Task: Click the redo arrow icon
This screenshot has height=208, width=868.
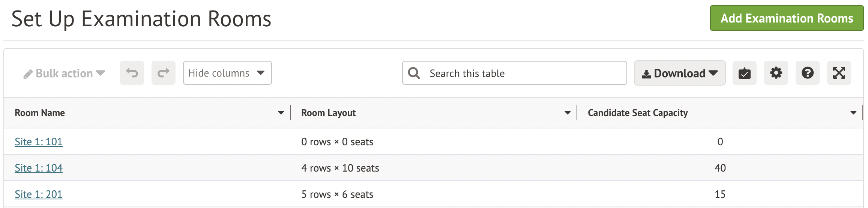Action: click(x=164, y=73)
